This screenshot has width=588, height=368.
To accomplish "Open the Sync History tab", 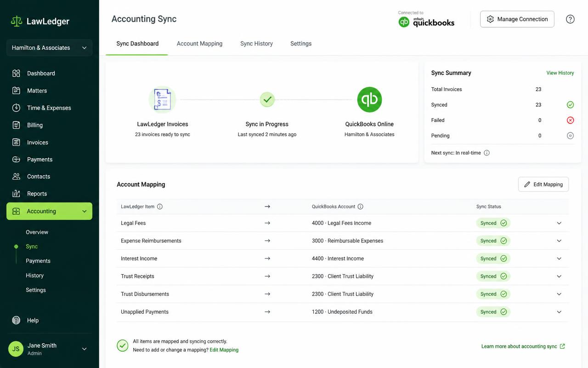I will pos(256,44).
